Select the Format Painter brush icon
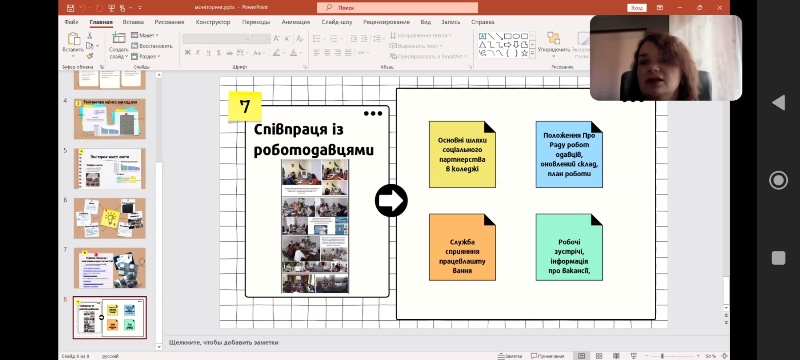Screen dimensions: 800x360 (x=89, y=56)
